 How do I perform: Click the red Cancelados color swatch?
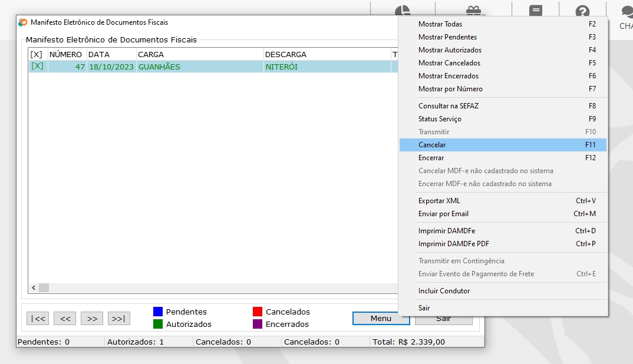pos(258,312)
